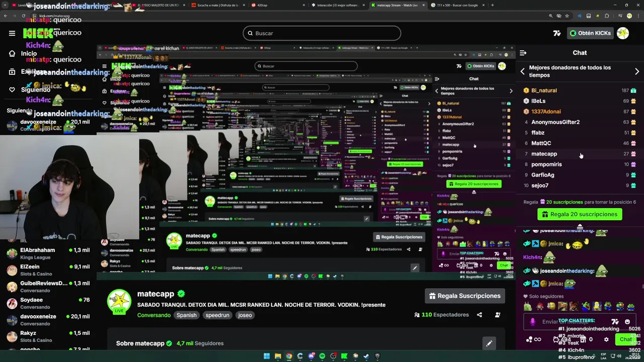The width and height of the screenshot is (644, 362).
Task: Open Discord from taskbar
Action: pyautogui.click(x=311, y=356)
